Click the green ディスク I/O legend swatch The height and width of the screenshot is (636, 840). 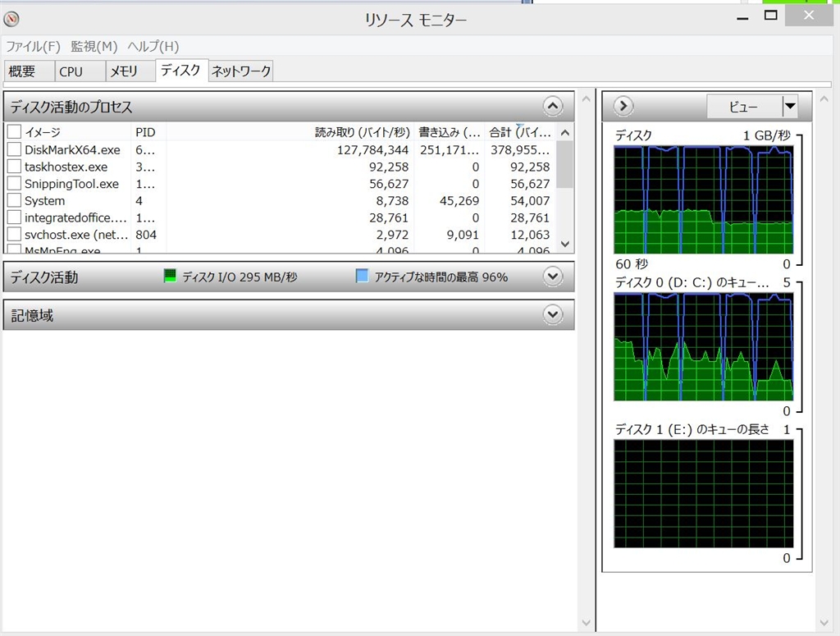[170, 276]
